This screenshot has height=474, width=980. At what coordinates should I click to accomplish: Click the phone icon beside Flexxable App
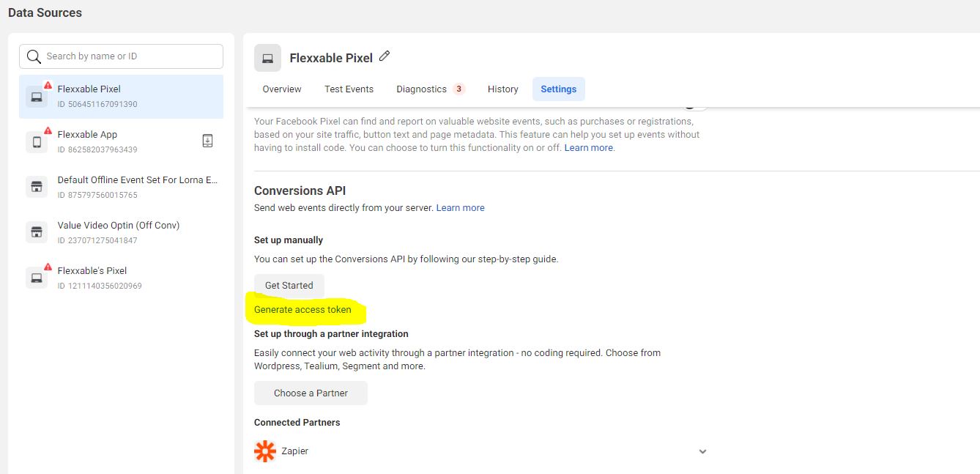pos(36,141)
